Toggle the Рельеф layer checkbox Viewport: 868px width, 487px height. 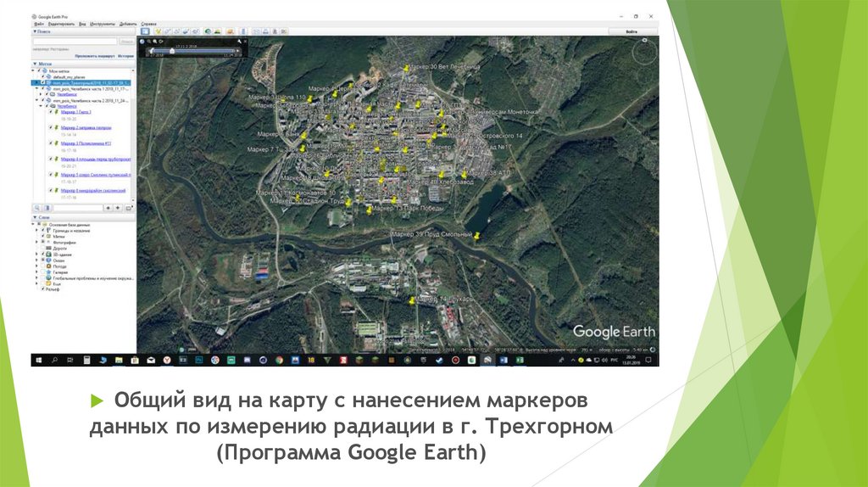(42, 289)
